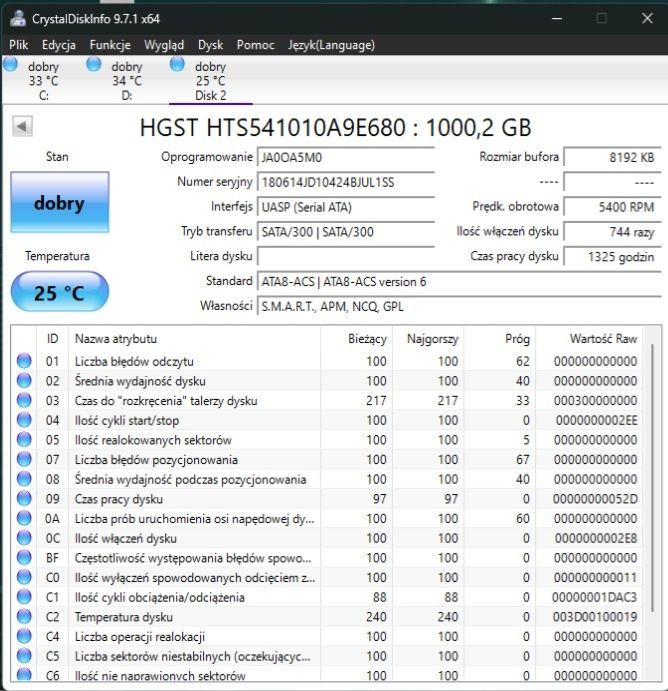Click the Tryb transferu field SATA/300
Image resolution: width=668 pixels, height=691 pixels.
(346, 232)
